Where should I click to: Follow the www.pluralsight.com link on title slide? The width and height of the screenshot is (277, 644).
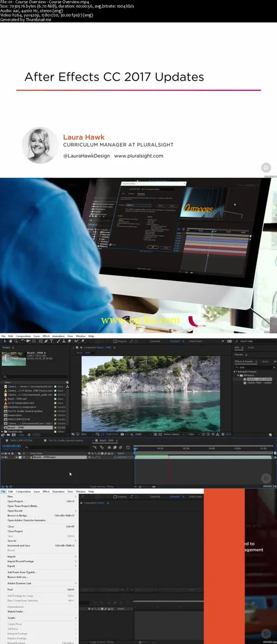point(138,156)
